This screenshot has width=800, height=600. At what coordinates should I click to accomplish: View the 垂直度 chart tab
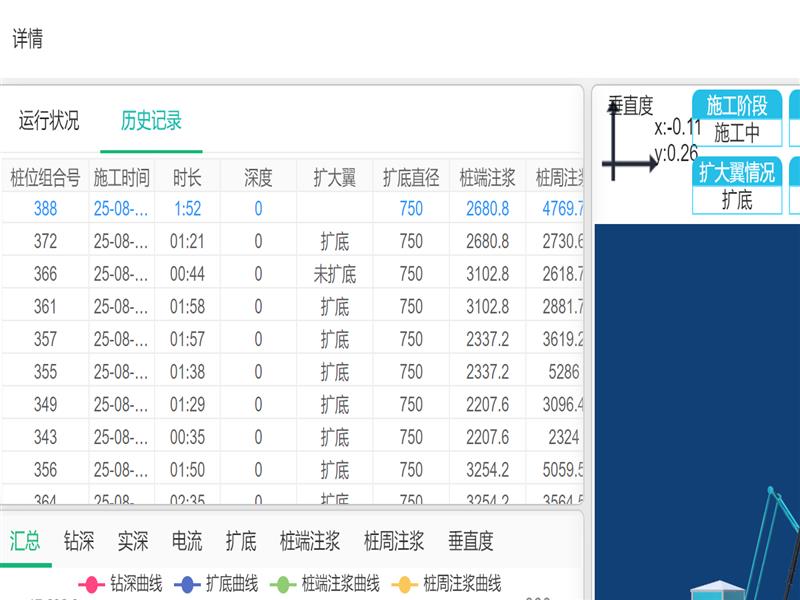471,541
